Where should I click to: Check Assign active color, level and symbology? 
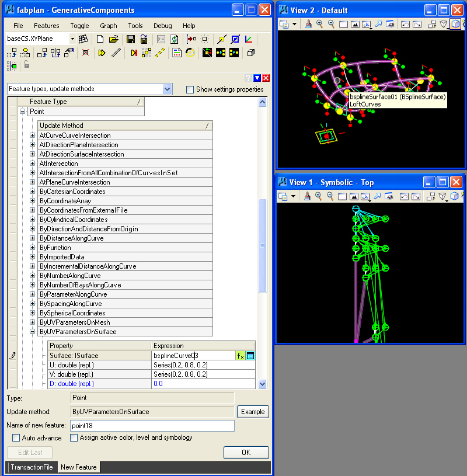coord(74,438)
